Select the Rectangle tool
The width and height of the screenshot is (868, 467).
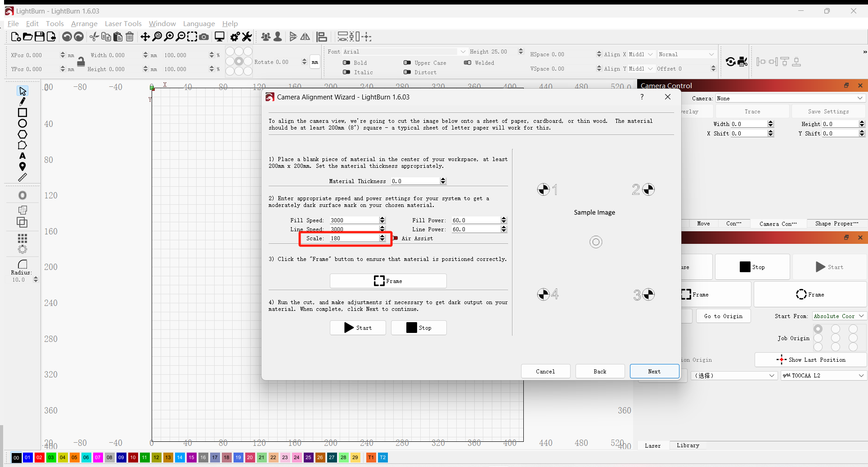tap(22, 112)
